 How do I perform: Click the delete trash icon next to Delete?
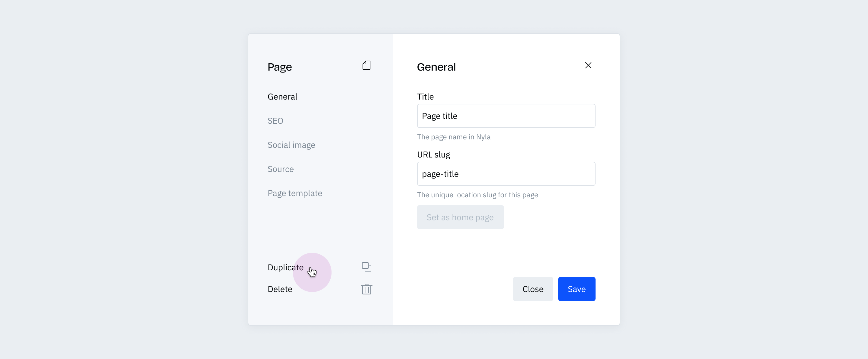coord(366,289)
